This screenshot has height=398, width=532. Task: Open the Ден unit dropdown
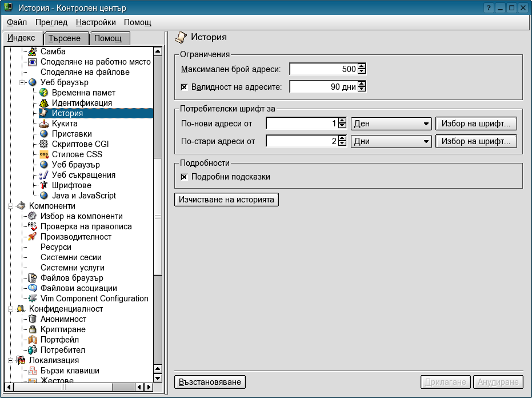391,124
